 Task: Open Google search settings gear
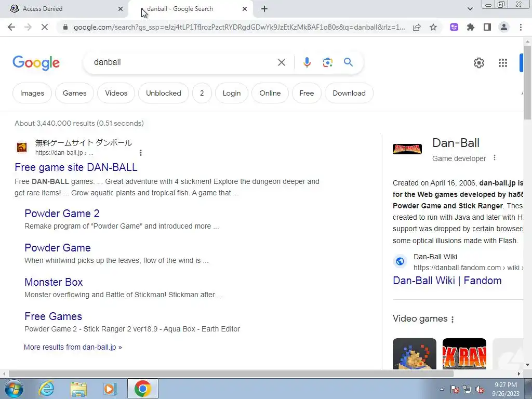[478, 63]
